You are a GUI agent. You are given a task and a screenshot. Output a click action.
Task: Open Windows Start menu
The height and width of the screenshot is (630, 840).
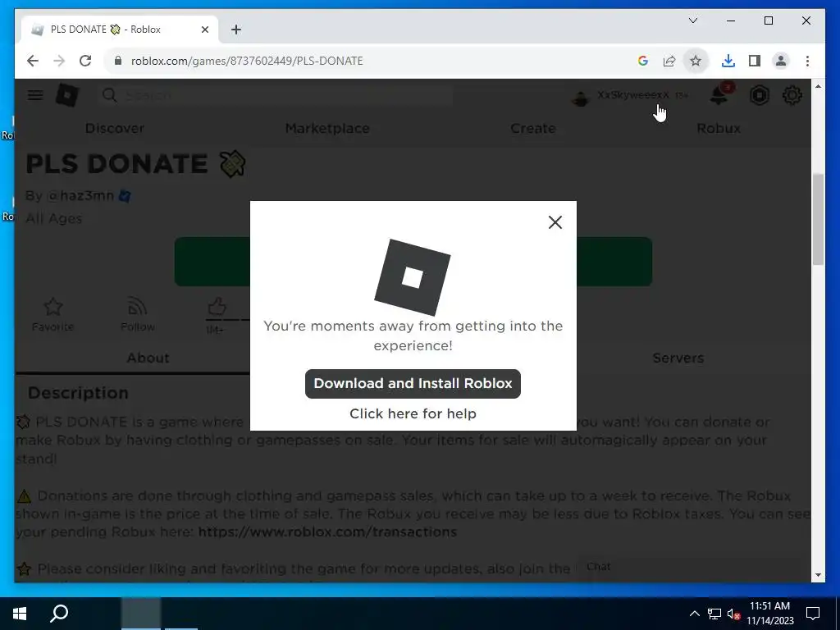coord(20,614)
